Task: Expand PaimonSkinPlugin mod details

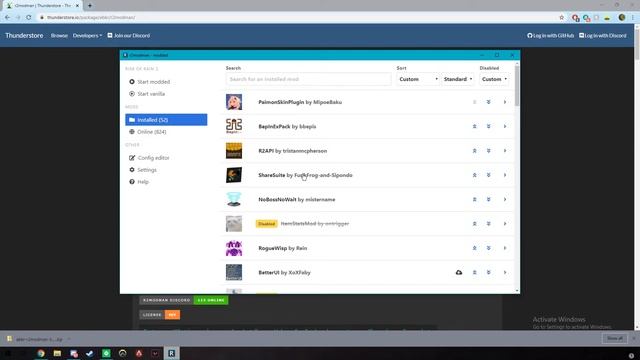Action: (504, 102)
